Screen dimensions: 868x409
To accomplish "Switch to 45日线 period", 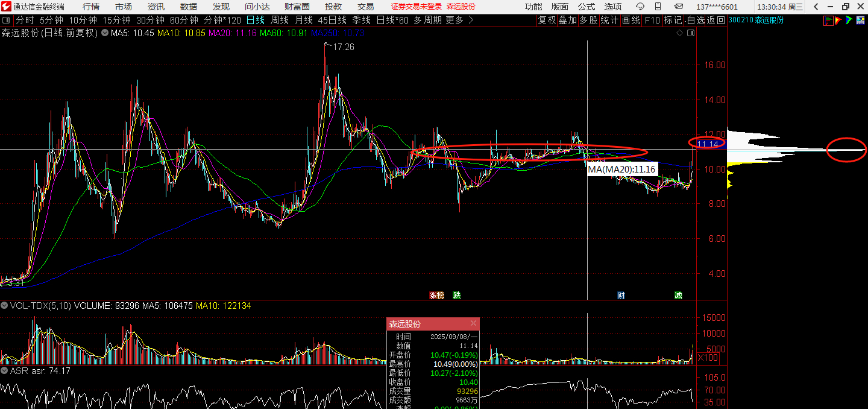I will click(x=333, y=21).
